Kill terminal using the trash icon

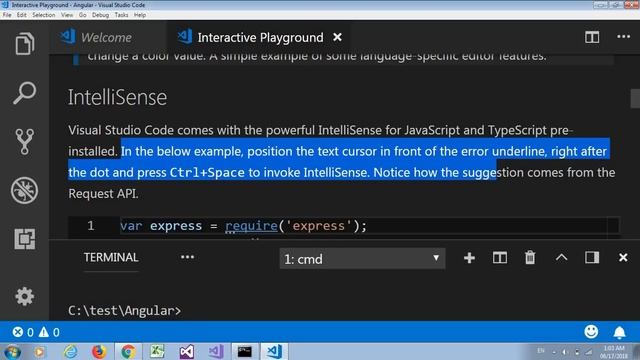[530, 258]
